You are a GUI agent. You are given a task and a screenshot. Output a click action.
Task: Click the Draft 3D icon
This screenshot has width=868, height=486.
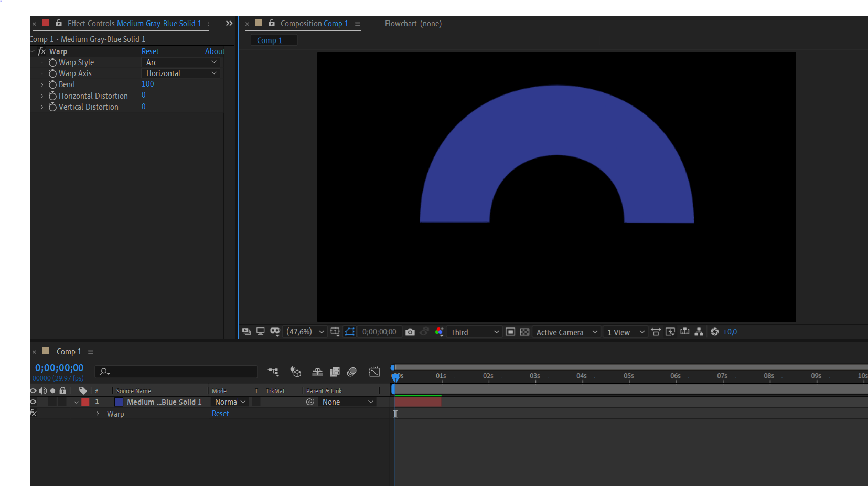click(x=295, y=372)
